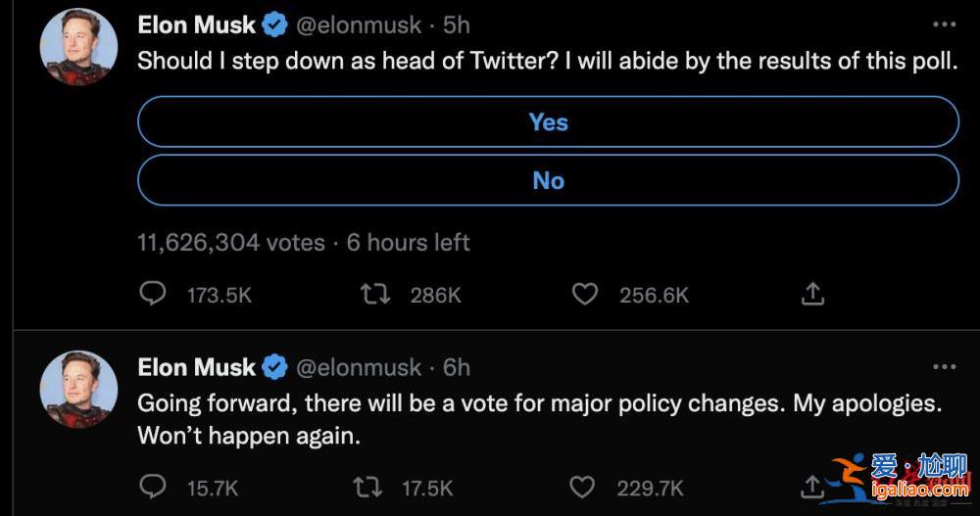
Task: Open @elonmusk handle on second tweet
Action: coord(359,367)
